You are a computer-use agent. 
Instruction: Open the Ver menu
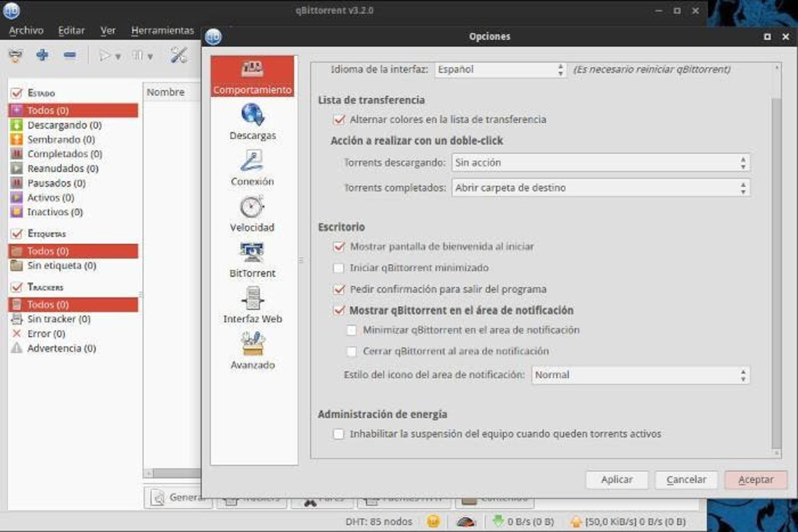[x=108, y=31]
